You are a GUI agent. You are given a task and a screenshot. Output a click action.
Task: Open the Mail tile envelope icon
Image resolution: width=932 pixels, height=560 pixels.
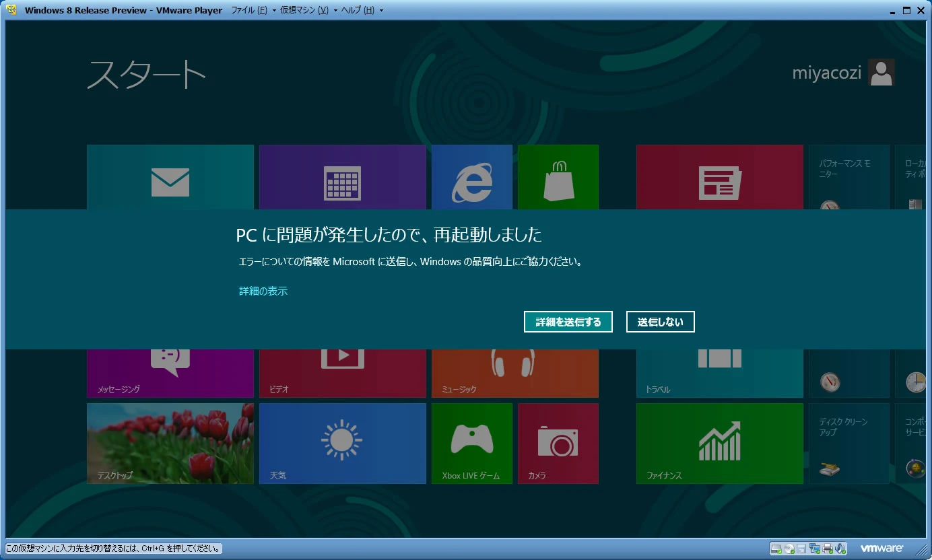click(170, 182)
